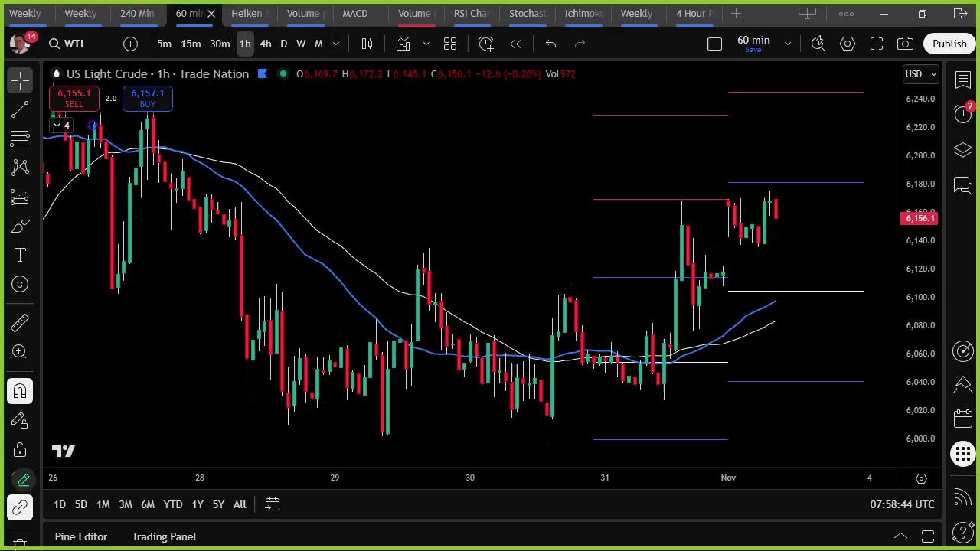
Task: Select the brush drawing tool
Action: pyautogui.click(x=20, y=226)
